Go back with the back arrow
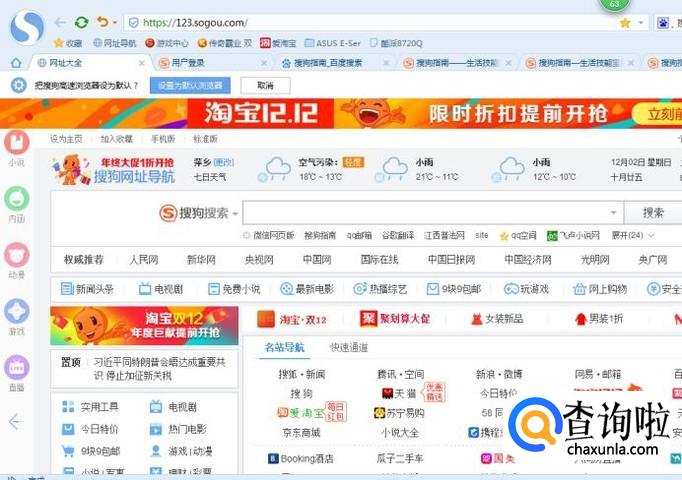Screen dimensions: 682x480 tap(60, 23)
